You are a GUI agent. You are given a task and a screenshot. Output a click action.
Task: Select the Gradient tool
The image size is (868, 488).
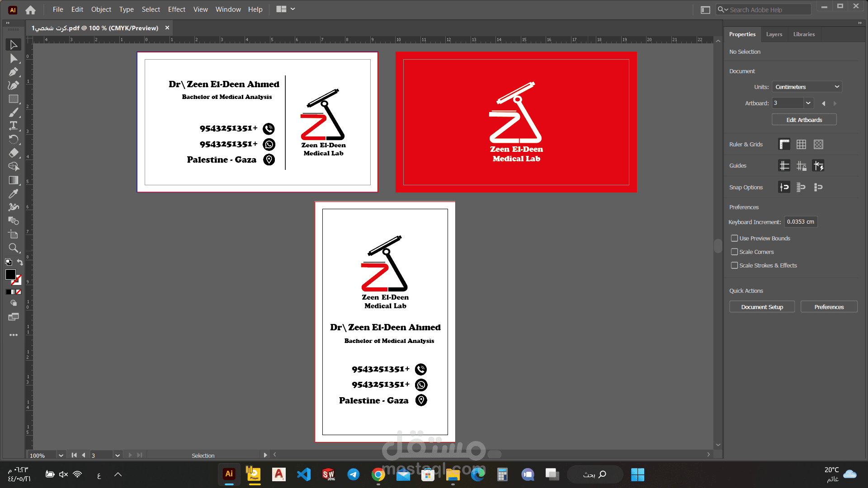tap(14, 180)
